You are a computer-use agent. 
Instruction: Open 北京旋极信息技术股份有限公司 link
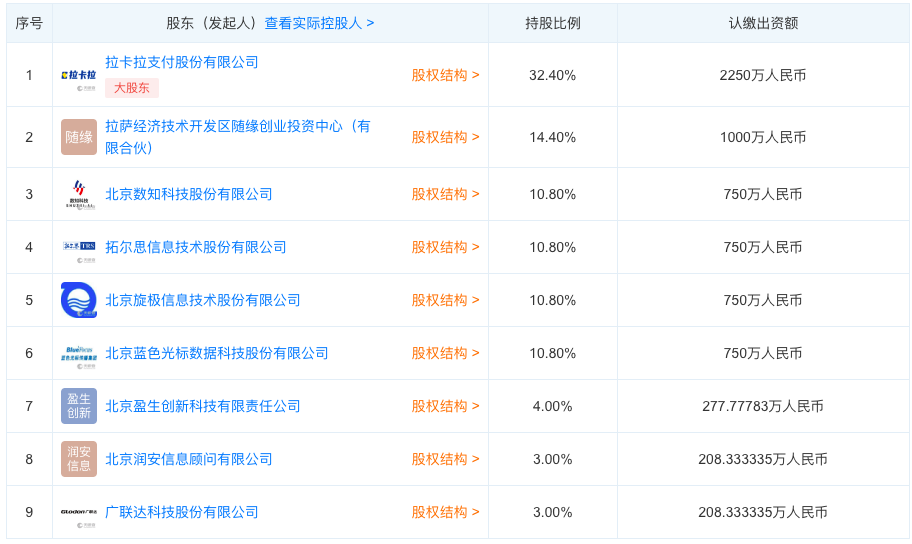(x=202, y=300)
